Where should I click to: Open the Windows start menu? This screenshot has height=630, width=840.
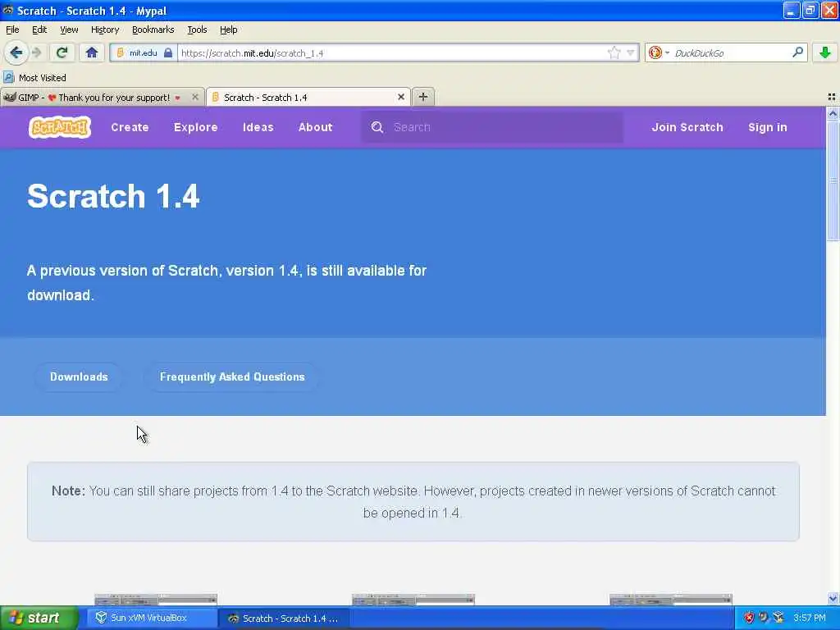(39, 618)
